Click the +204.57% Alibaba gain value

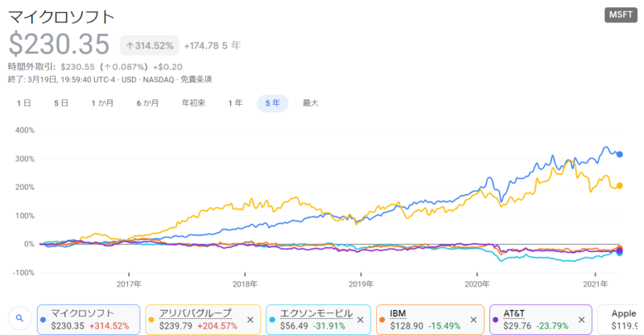click(x=217, y=326)
